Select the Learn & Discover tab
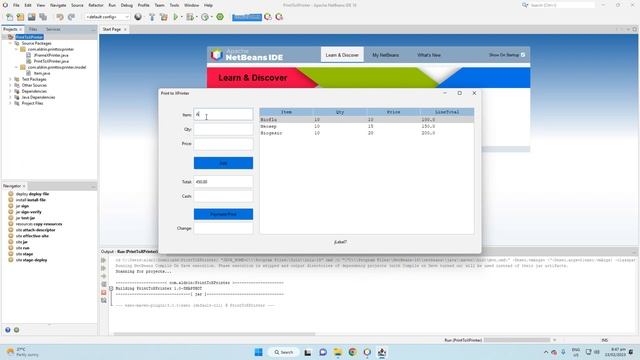Viewport: 640px width, 360px height. point(342,55)
